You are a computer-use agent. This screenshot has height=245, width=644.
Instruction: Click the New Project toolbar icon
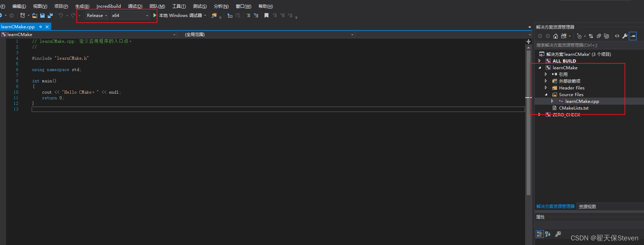23,16
